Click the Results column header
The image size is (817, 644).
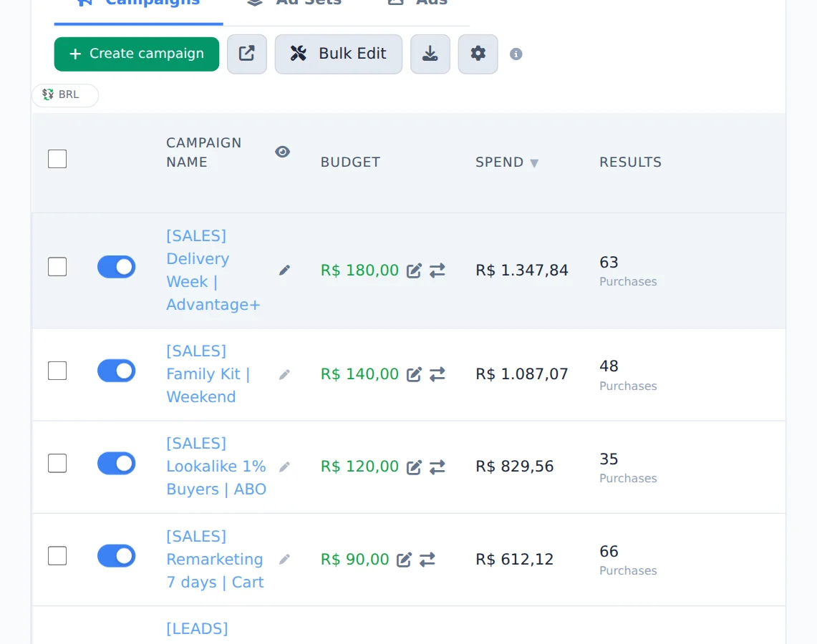630,162
